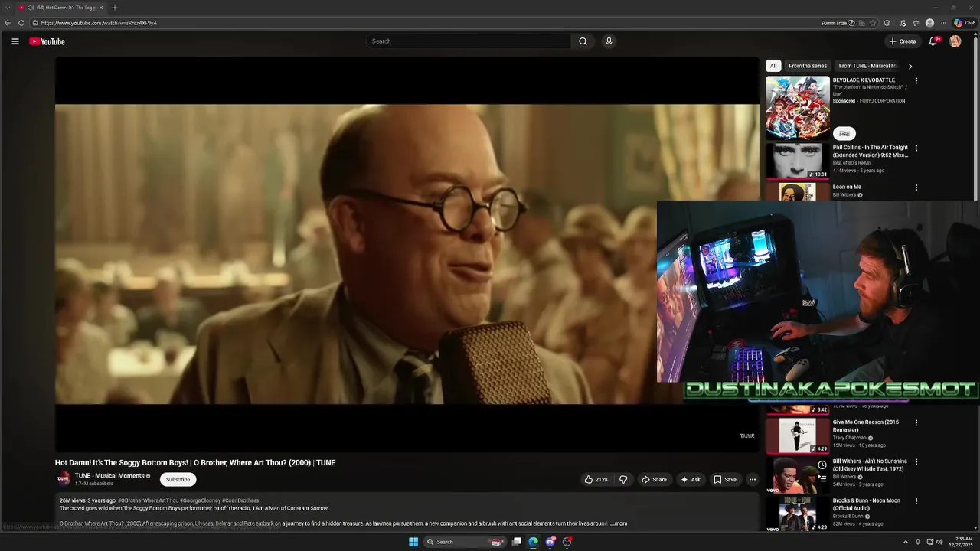Click the #OBrotherWhereArtThou hashtag
Screen dimensions: 980x551
[x=148, y=500]
